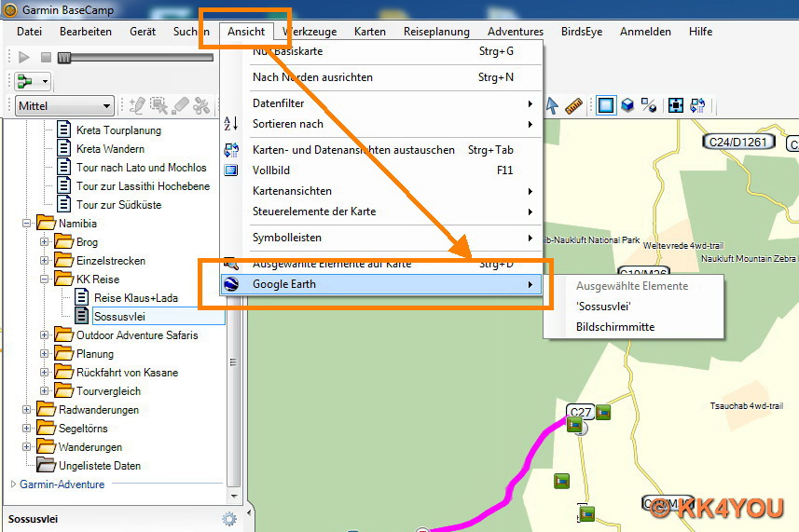
Task: Toggle the split 2D/3D view icon
Action: click(649, 105)
